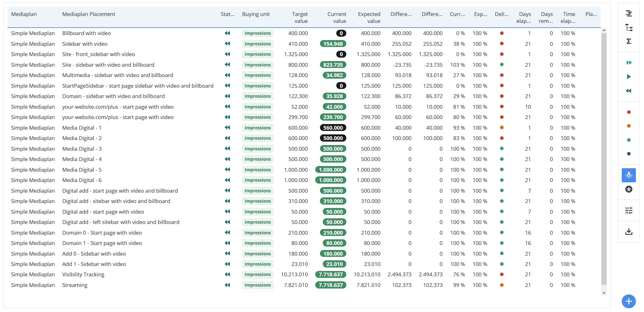This screenshot has height=312, width=644.
Task: Click the 239.700 current value badge
Action: [x=333, y=117]
